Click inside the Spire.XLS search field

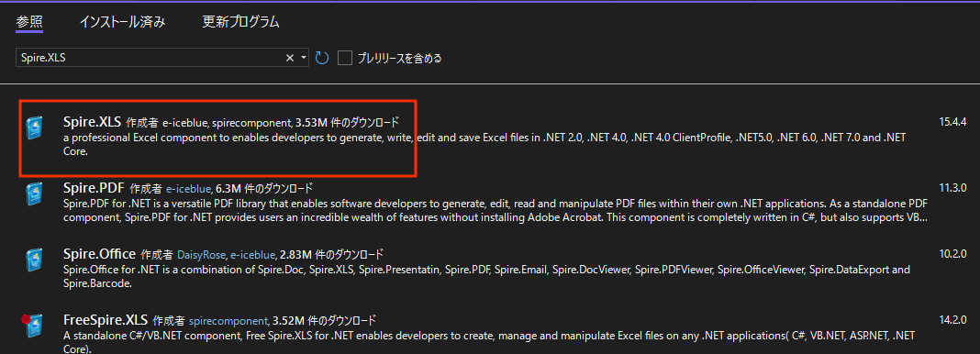point(149,58)
